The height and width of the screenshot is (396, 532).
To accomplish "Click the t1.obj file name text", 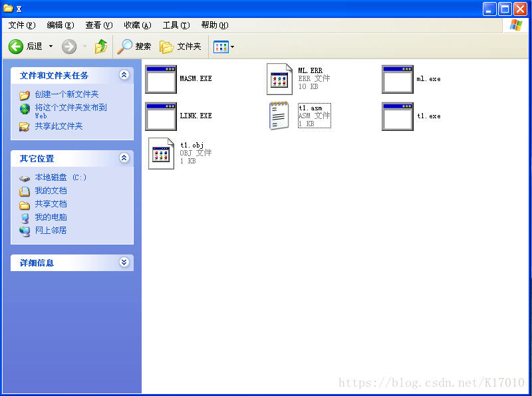I will (192, 145).
